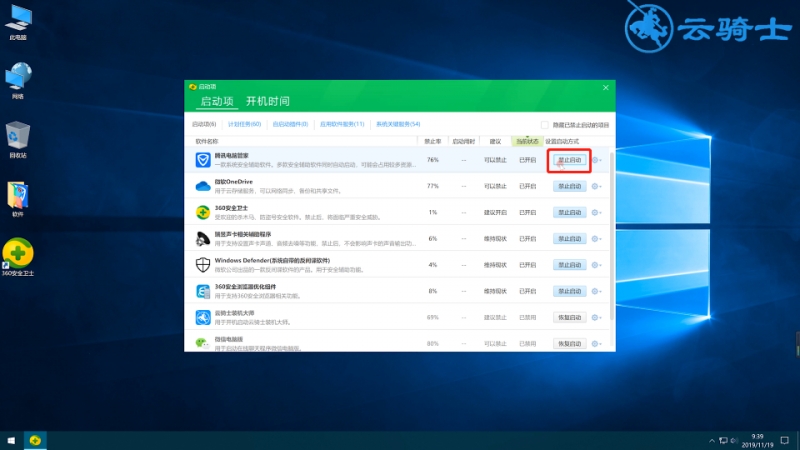Click 建议开启 in 360安全卫士 row
Viewport: 800px width, 450px height.
pyautogui.click(x=495, y=212)
